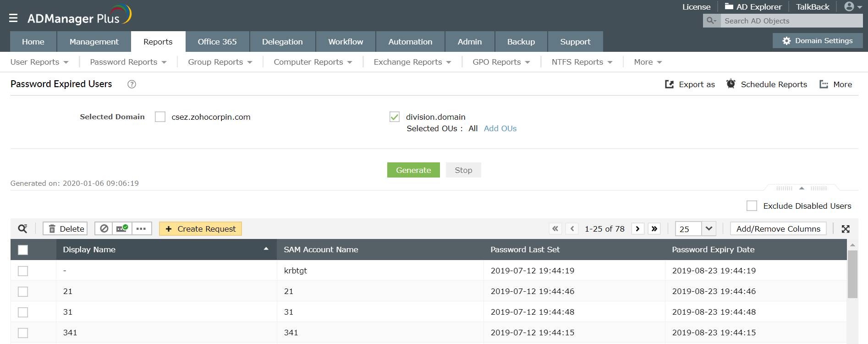Open the AD Explorer link

pos(753,7)
